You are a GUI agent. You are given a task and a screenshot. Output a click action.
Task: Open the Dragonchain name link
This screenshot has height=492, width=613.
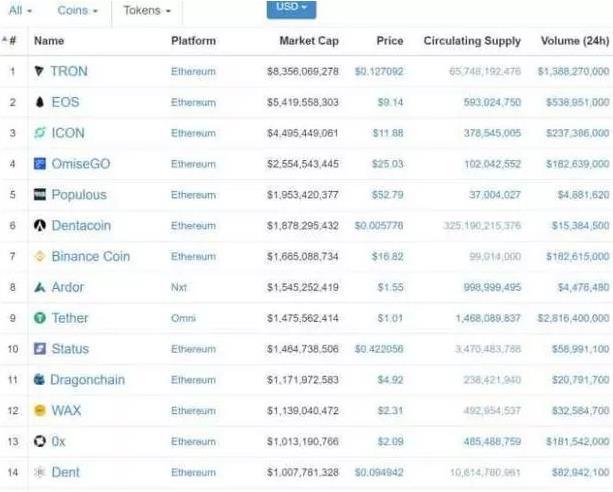[88, 379]
